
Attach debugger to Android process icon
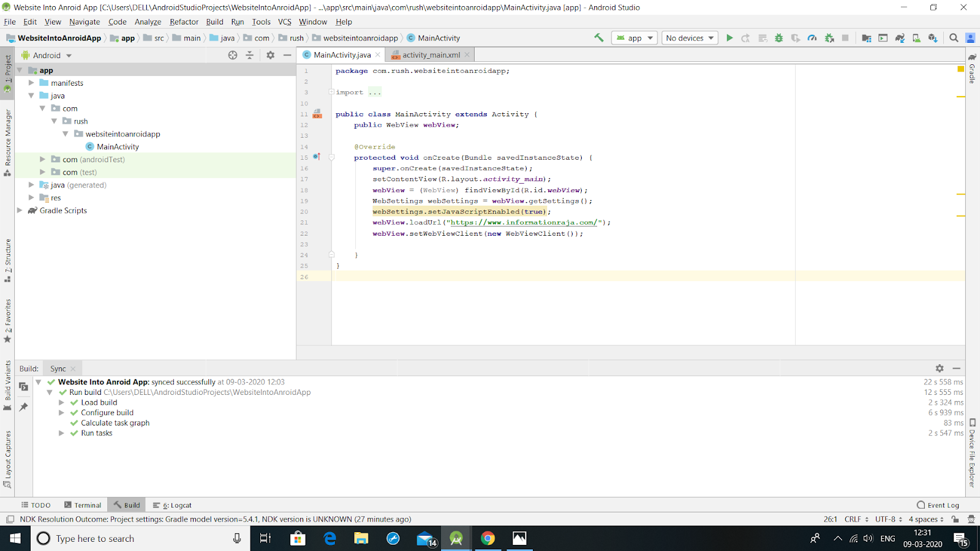828,37
